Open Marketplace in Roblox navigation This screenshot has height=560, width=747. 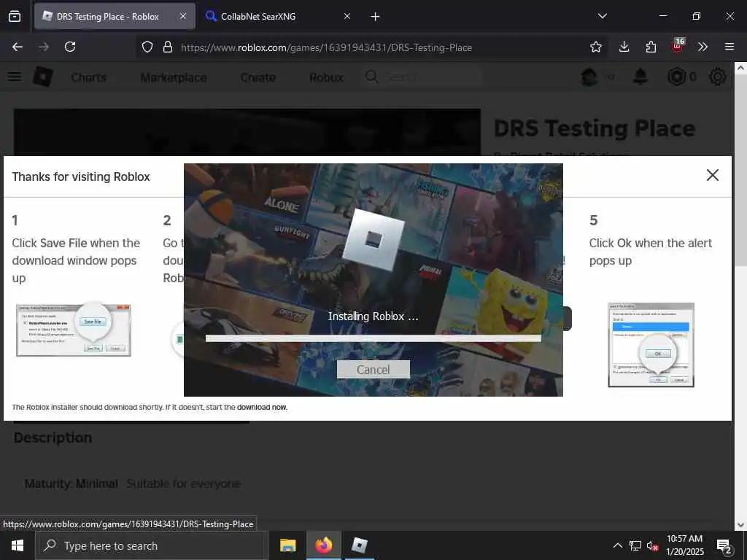pos(174,77)
